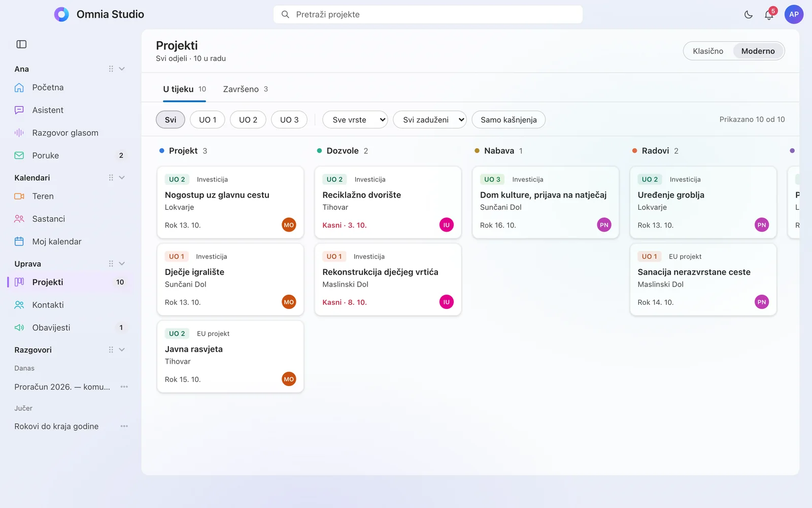This screenshot has height=508, width=812.
Task: Select the Svi filter chip
Action: click(171, 120)
